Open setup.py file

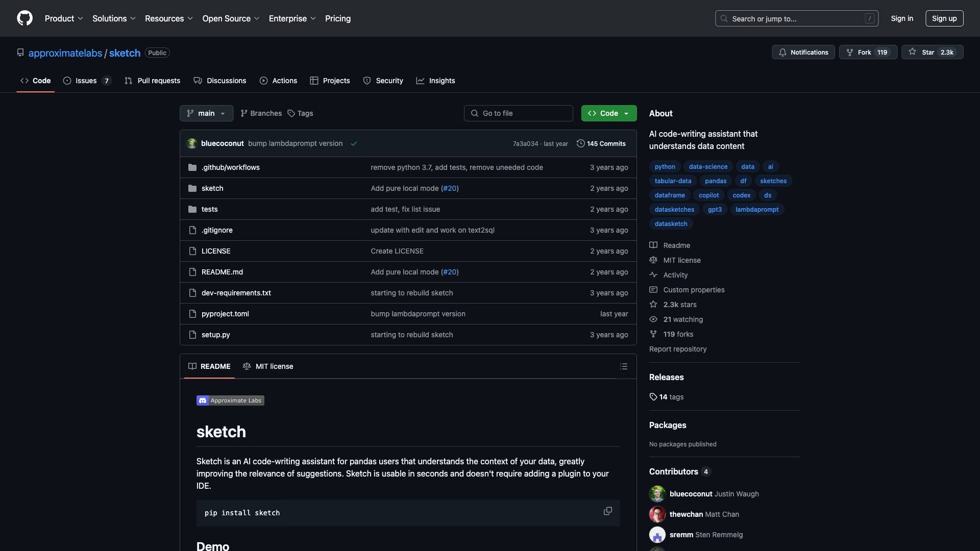pos(215,335)
